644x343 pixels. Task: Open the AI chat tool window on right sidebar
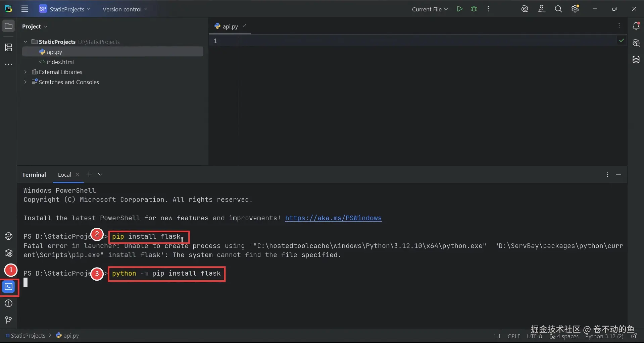pos(636,43)
